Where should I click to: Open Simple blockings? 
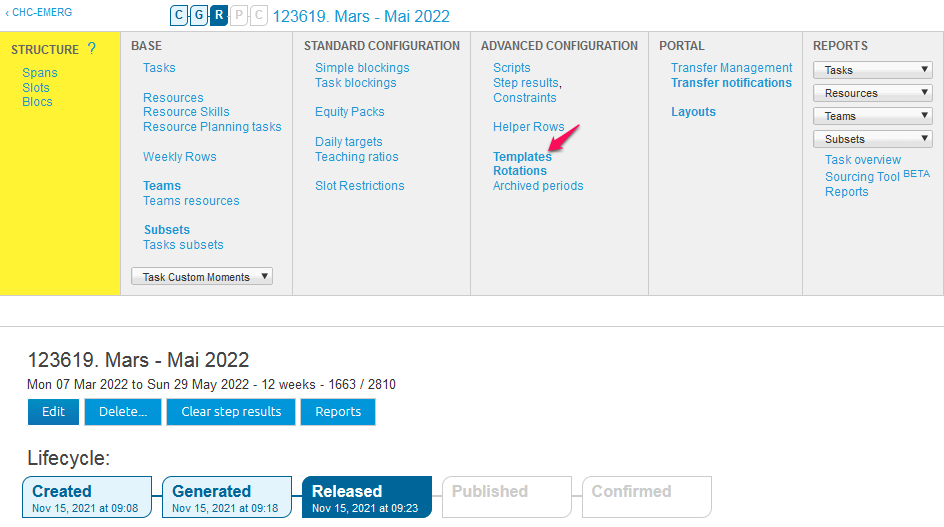tap(362, 67)
